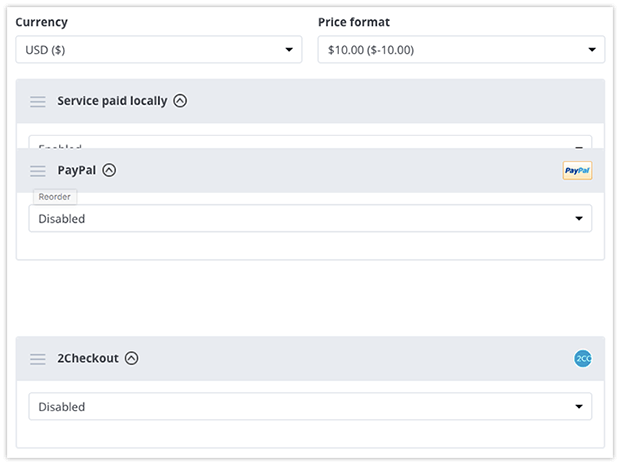
Task: Collapse the PayPal section with chevron icon
Action: [109, 170]
